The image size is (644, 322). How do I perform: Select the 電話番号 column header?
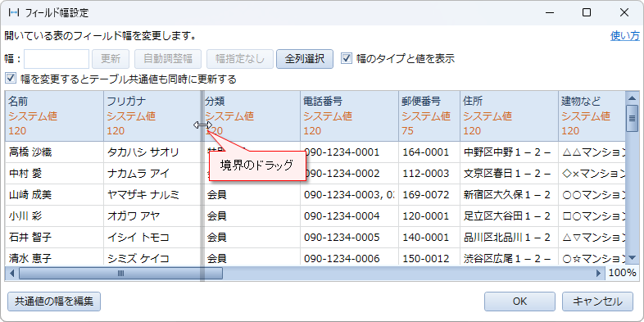pyautogui.click(x=349, y=116)
